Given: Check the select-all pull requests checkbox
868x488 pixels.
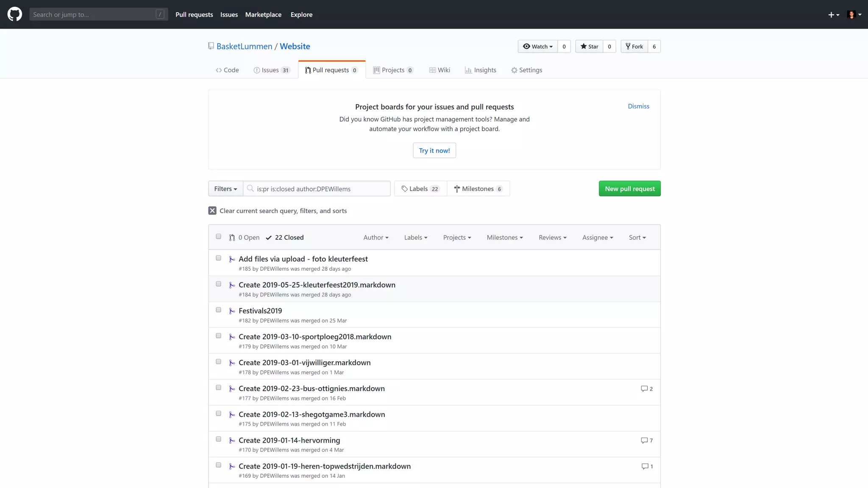Looking at the screenshot, I should pos(218,236).
